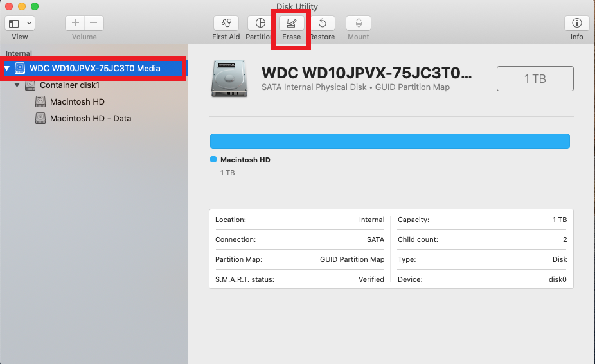The image size is (595, 364).
Task: Minimize the Disk Utility window
Action: pyautogui.click(x=22, y=6)
